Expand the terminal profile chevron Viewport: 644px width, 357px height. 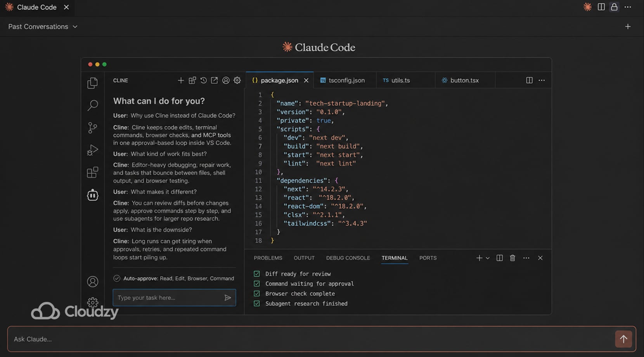click(487, 258)
